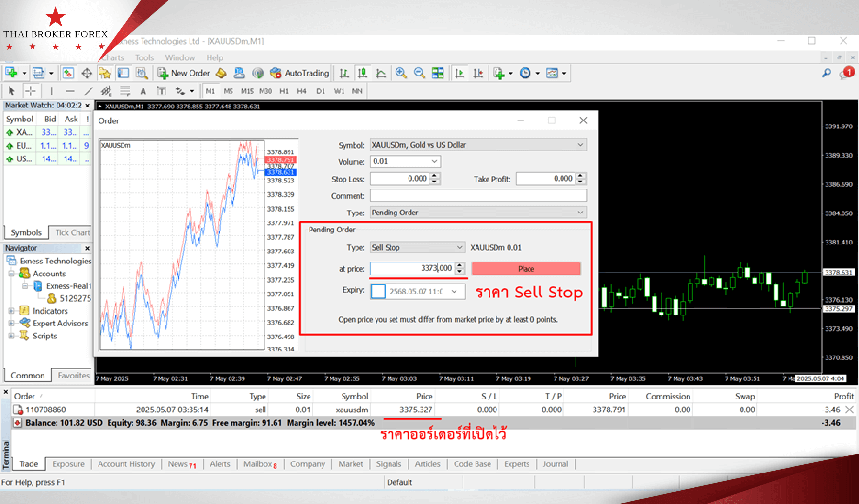Click the Comment input field
This screenshot has height=504, width=859.
point(478,195)
